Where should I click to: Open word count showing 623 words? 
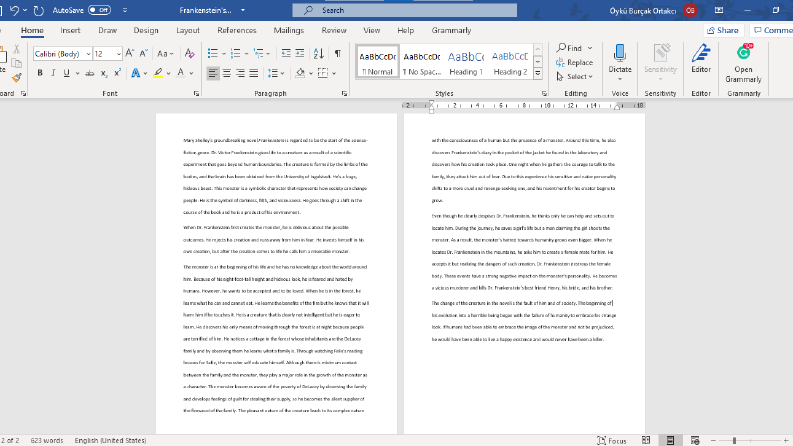(47, 440)
